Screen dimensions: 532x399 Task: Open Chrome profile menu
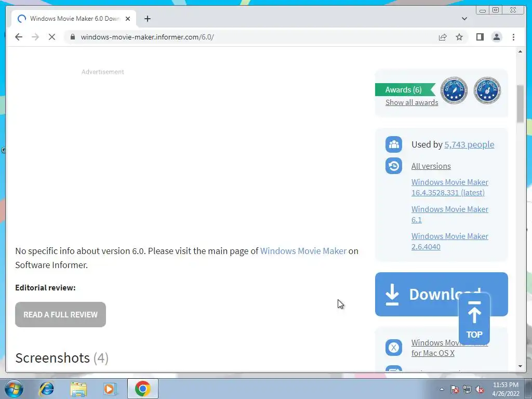(496, 37)
